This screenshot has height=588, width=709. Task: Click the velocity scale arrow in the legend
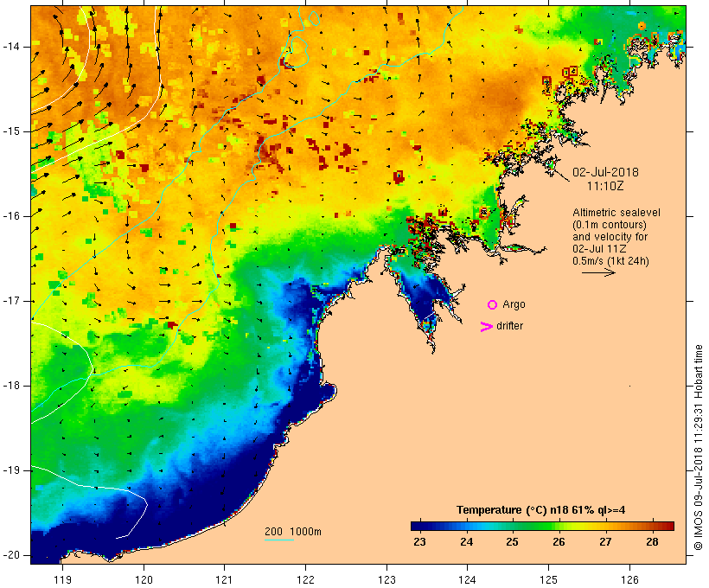click(598, 272)
